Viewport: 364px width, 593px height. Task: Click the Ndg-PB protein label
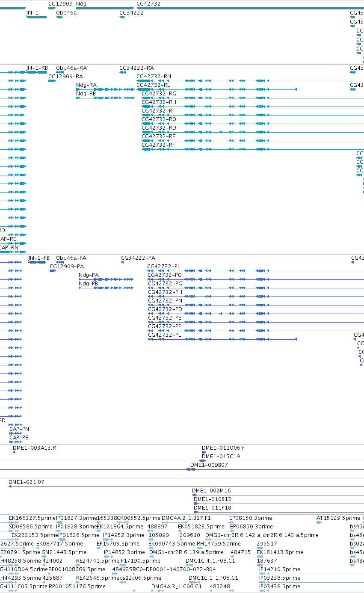[88, 283]
